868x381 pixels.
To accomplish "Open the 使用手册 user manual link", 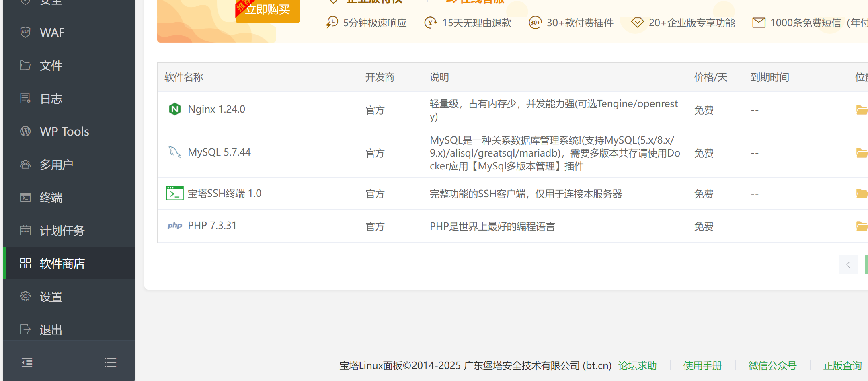I will (x=702, y=366).
